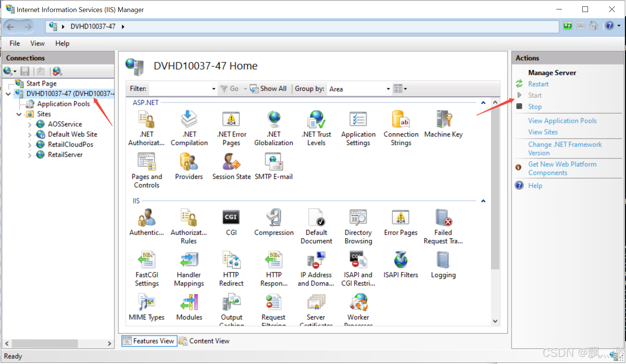Open Authentication feature in IIS group
The image size is (626, 364).
pos(147,222)
